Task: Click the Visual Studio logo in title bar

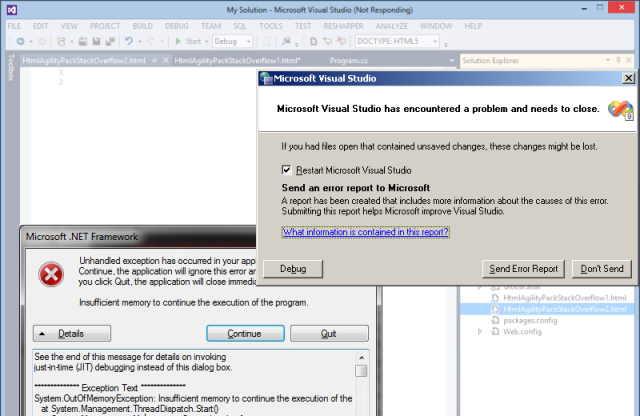Action: 12,10
